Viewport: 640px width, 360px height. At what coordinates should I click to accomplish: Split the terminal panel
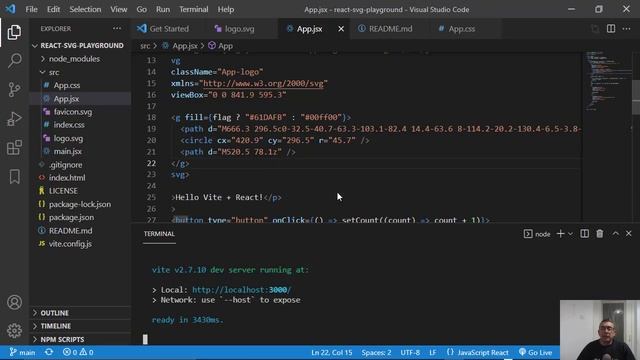[584, 233]
